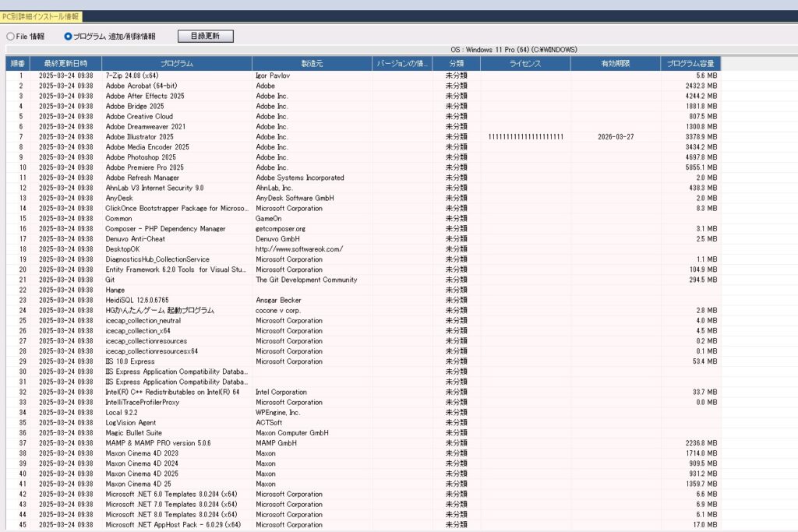
Task: Sort by 最終更新日時 column header
Action: [65, 64]
